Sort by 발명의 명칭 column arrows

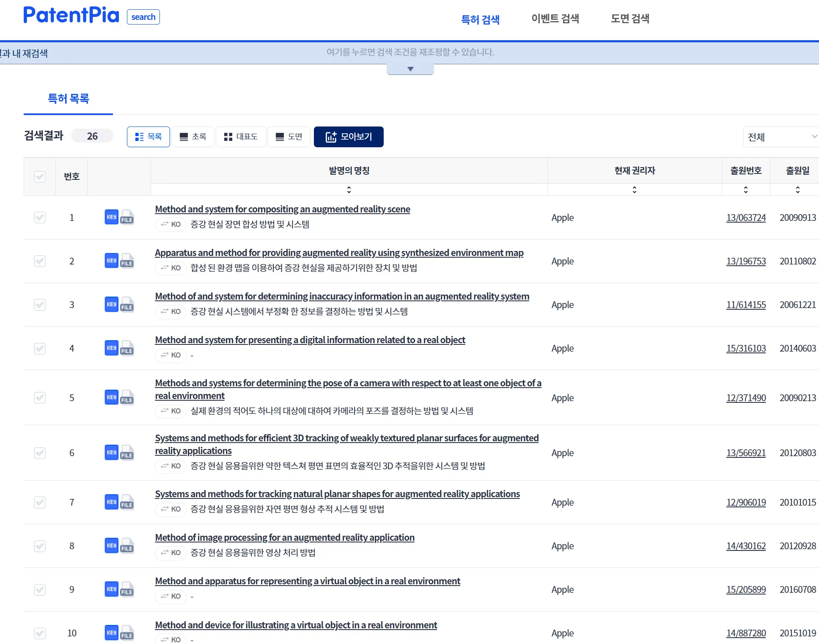tap(349, 190)
